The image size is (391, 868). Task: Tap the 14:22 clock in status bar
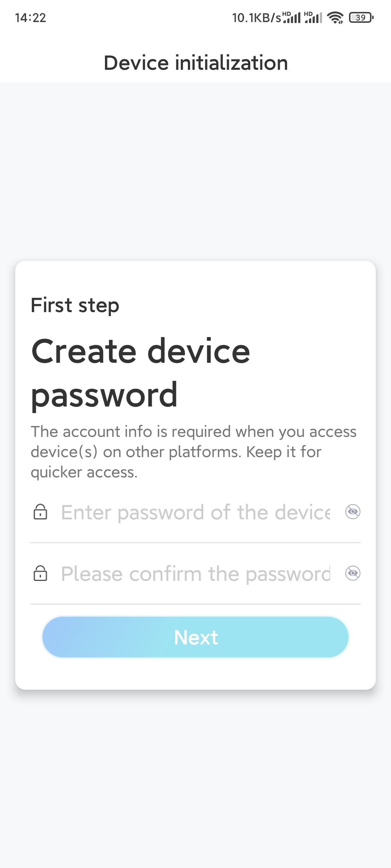(30, 18)
